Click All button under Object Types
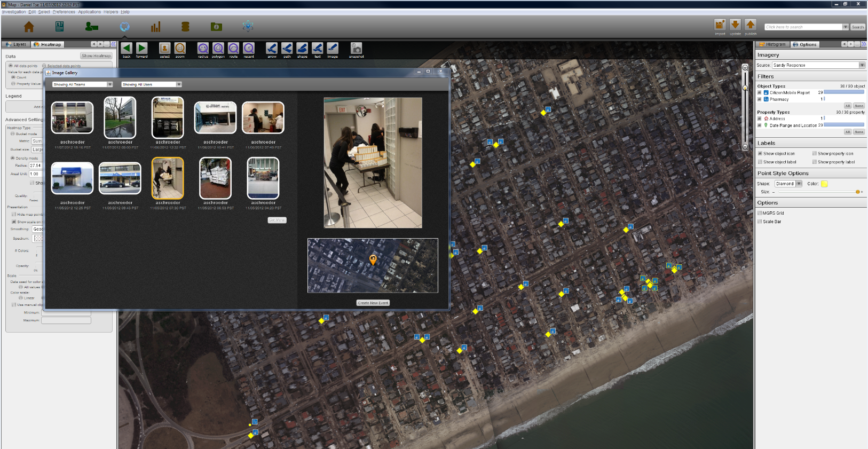 (848, 106)
